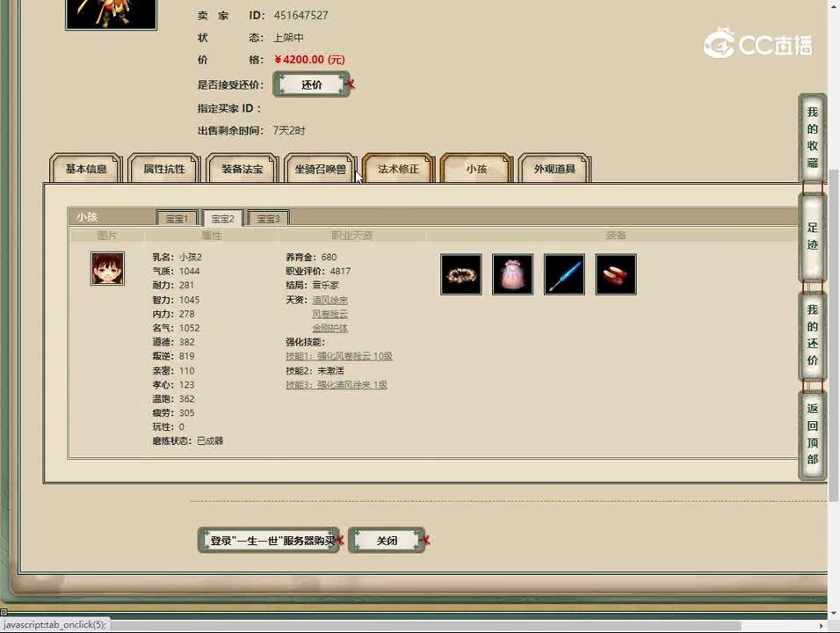Screen dimensions: 840x633
Task: Switch to the 装备法宝 tab
Action: (x=242, y=169)
